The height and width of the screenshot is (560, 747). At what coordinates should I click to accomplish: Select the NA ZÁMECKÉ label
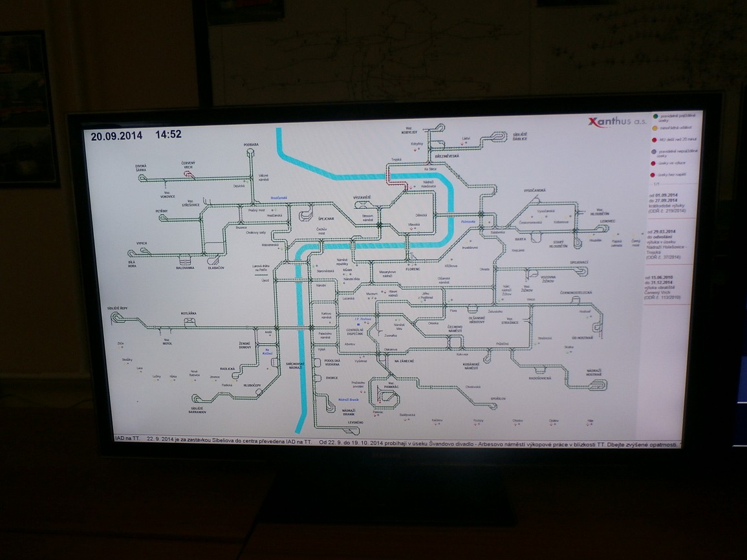click(404, 361)
